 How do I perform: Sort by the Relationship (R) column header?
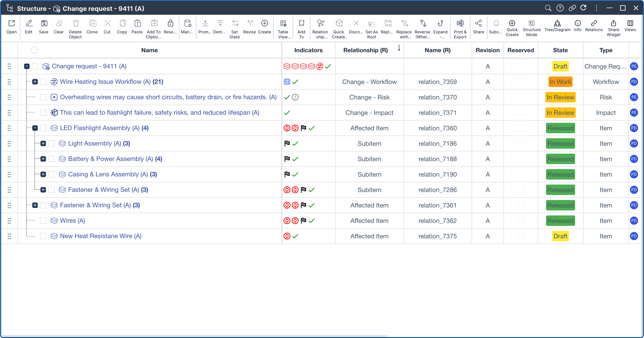point(365,50)
